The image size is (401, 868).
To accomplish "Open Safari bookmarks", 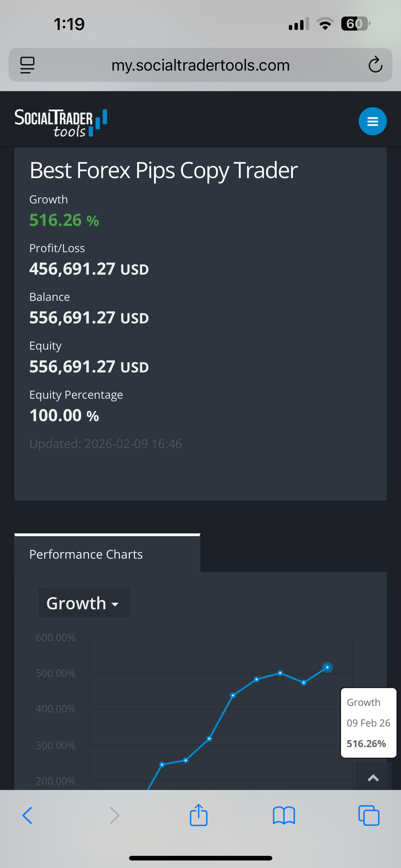I will (284, 815).
